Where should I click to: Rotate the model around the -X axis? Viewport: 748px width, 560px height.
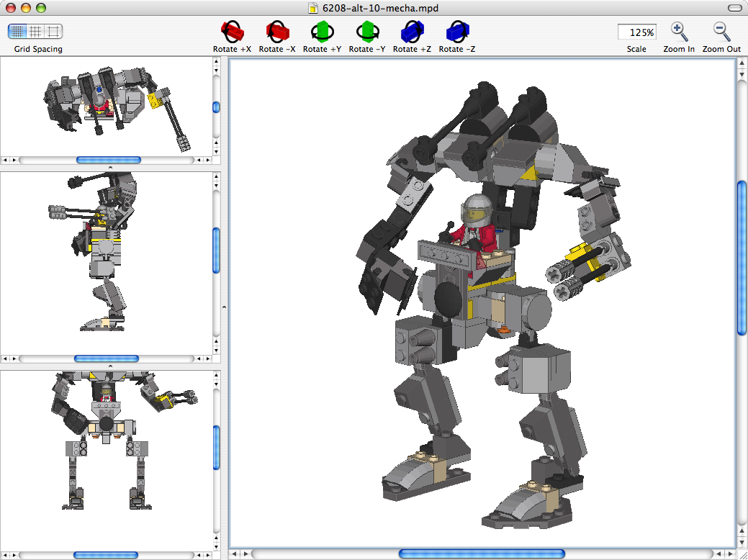pos(277,32)
